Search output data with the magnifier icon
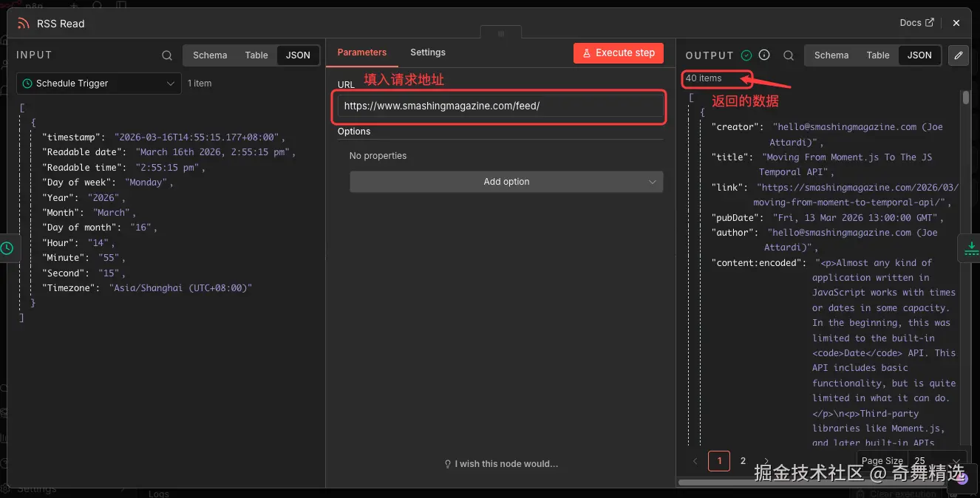 coord(789,55)
